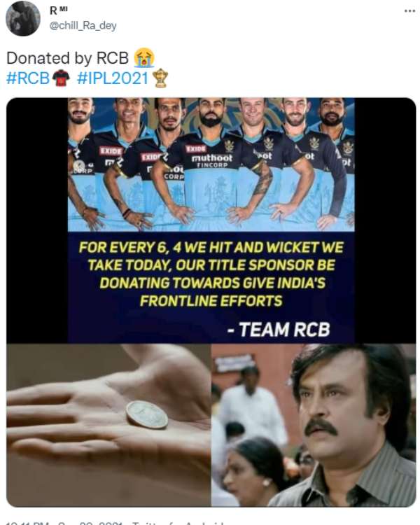Select the tweet text Donated by RCB
Image resolution: width=420 pixels, height=525 pixels.
(x=67, y=58)
